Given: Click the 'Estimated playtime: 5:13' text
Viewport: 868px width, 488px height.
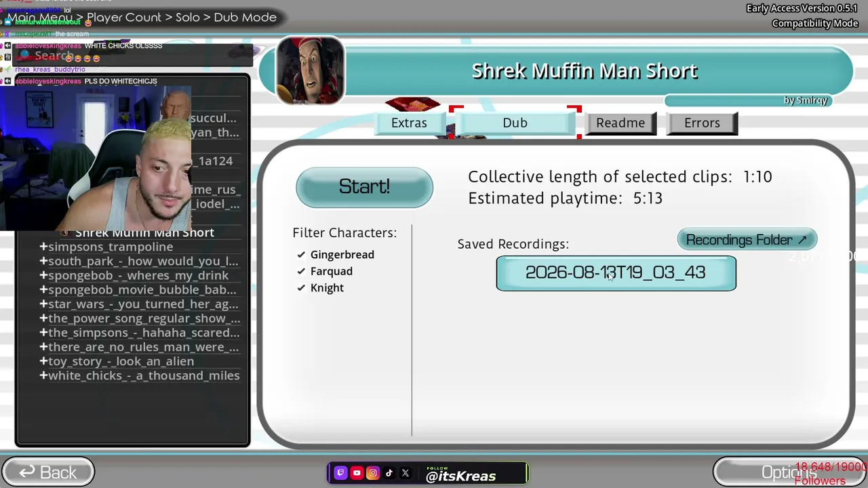Looking at the screenshot, I should point(565,198).
